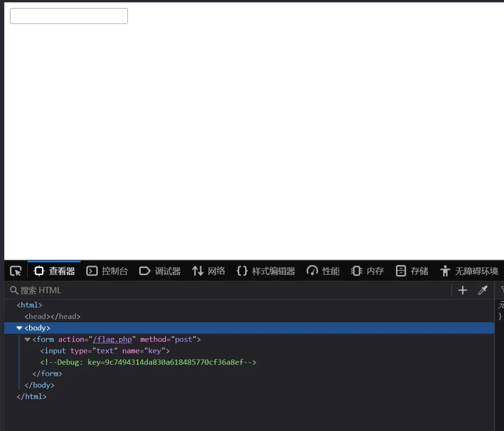Collapse the body element node
The width and height of the screenshot is (504, 431).
click(x=19, y=328)
